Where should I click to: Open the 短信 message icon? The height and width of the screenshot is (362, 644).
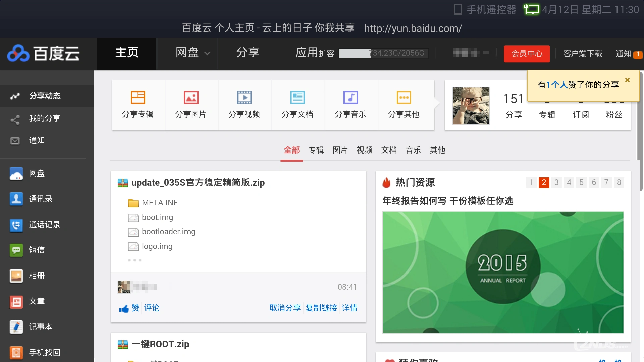pos(16,250)
